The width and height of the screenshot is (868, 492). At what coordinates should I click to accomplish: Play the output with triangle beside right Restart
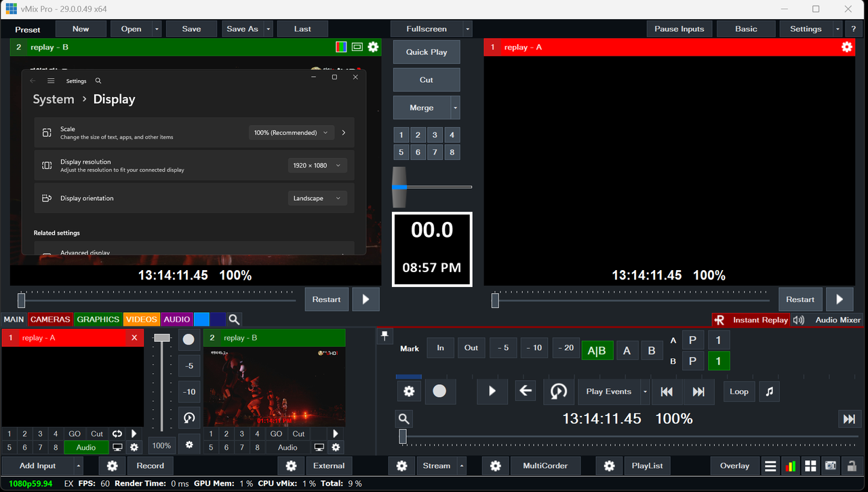point(840,299)
